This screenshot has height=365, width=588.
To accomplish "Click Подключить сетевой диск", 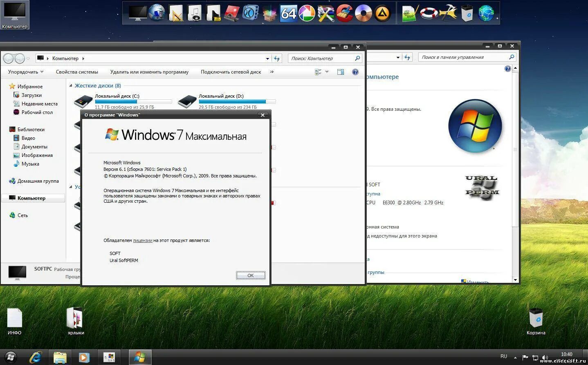I will click(231, 72).
